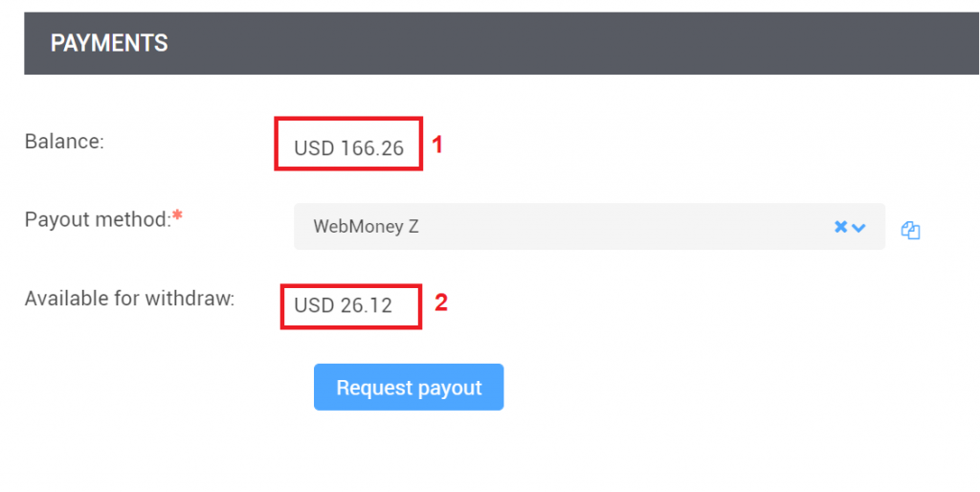Click the blank right side of the dark header bar

point(670,43)
